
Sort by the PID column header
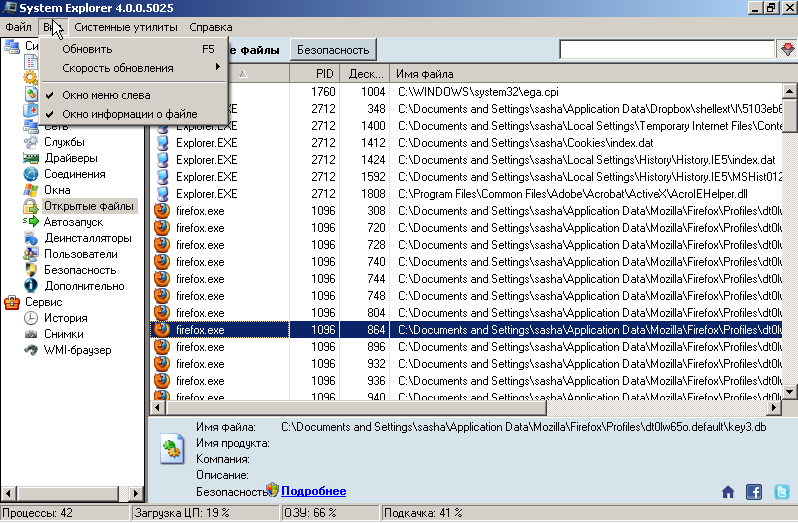(315, 74)
